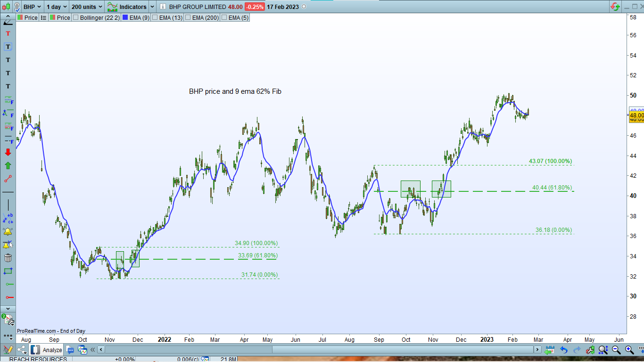Click the red-green refresh icon at top right
This screenshot has width=644, height=362.
coord(615,7)
